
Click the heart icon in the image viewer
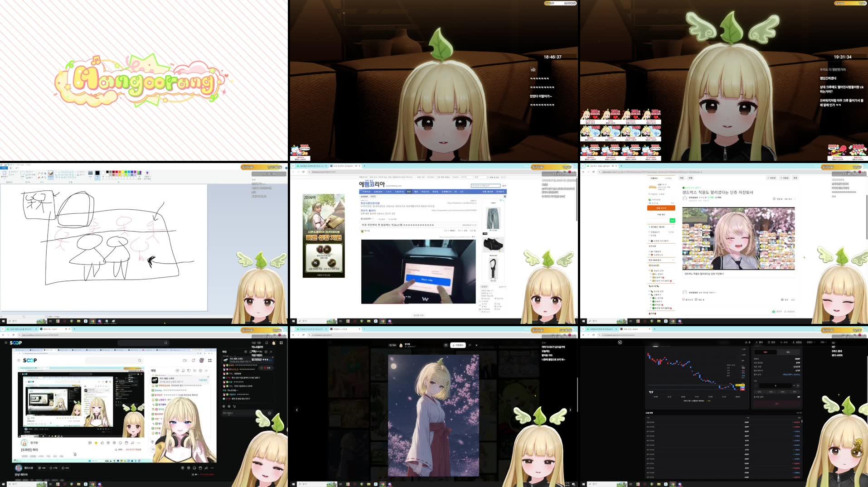(446, 345)
